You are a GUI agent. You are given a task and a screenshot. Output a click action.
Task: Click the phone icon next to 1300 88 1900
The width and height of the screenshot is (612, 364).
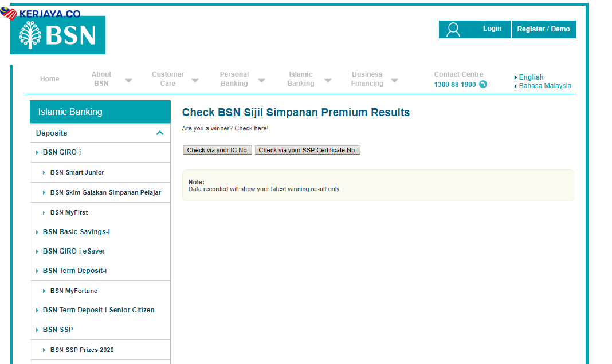[483, 84]
